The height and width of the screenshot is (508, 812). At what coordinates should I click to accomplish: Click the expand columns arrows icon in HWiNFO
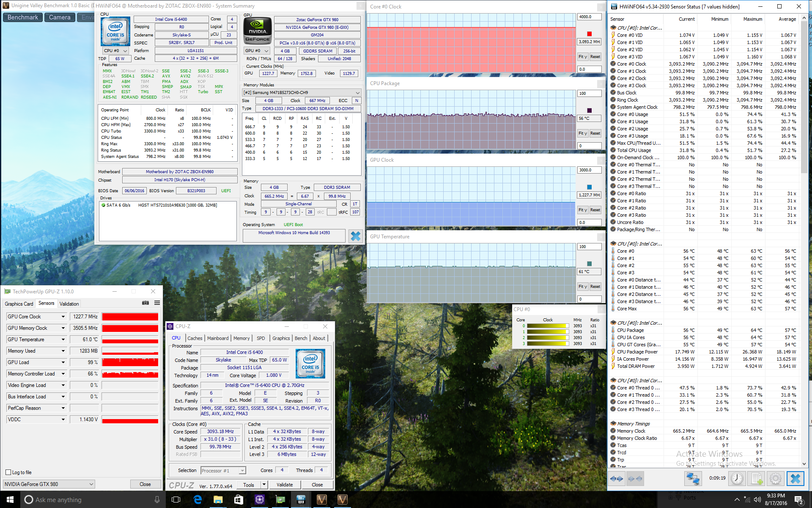(x=617, y=478)
